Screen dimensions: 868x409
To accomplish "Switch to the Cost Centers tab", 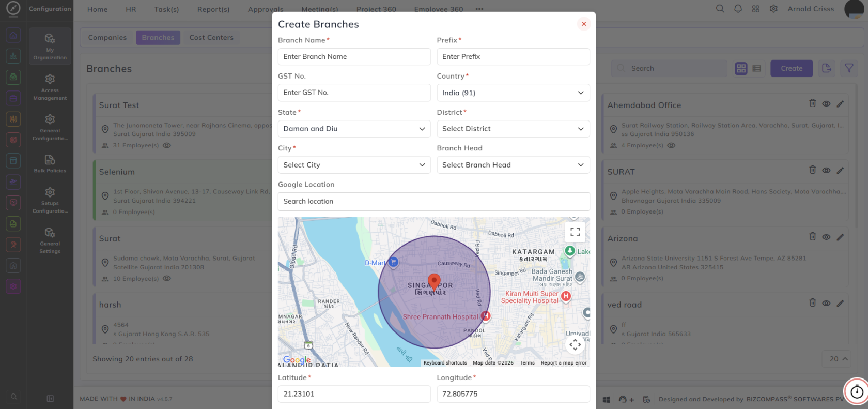I will point(211,38).
